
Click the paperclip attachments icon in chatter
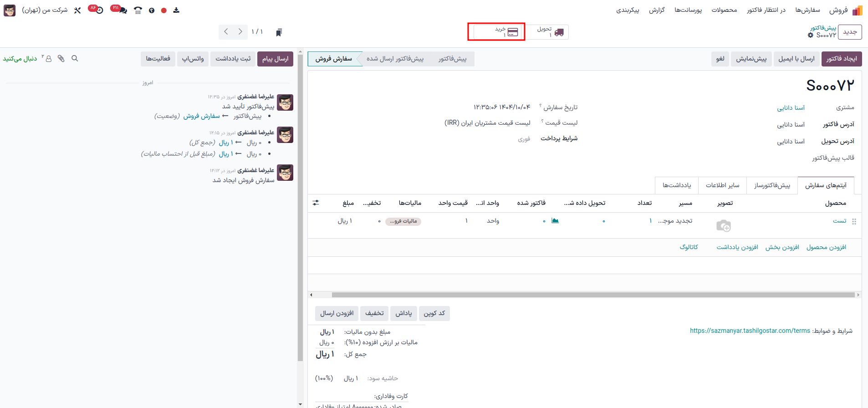[61, 59]
